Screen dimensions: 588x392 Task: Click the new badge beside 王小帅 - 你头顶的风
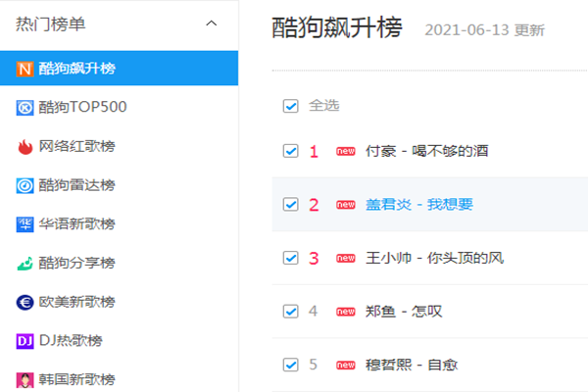345,258
